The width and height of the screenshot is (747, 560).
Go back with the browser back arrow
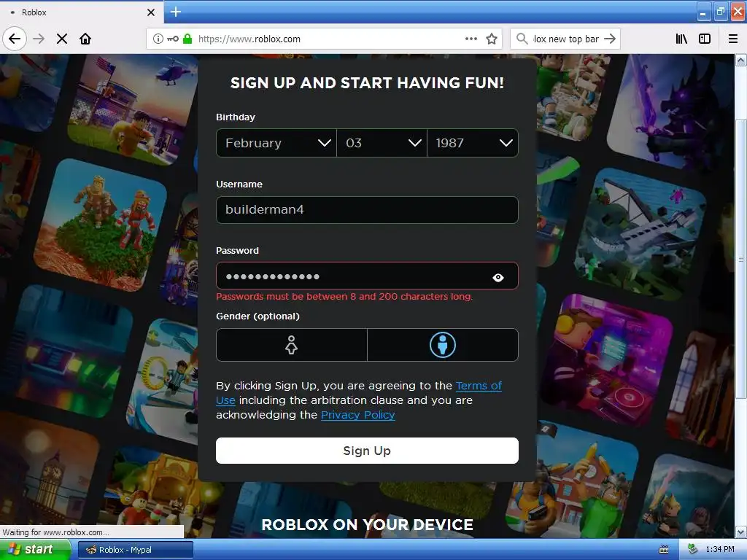pyautogui.click(x=15, y=39)
